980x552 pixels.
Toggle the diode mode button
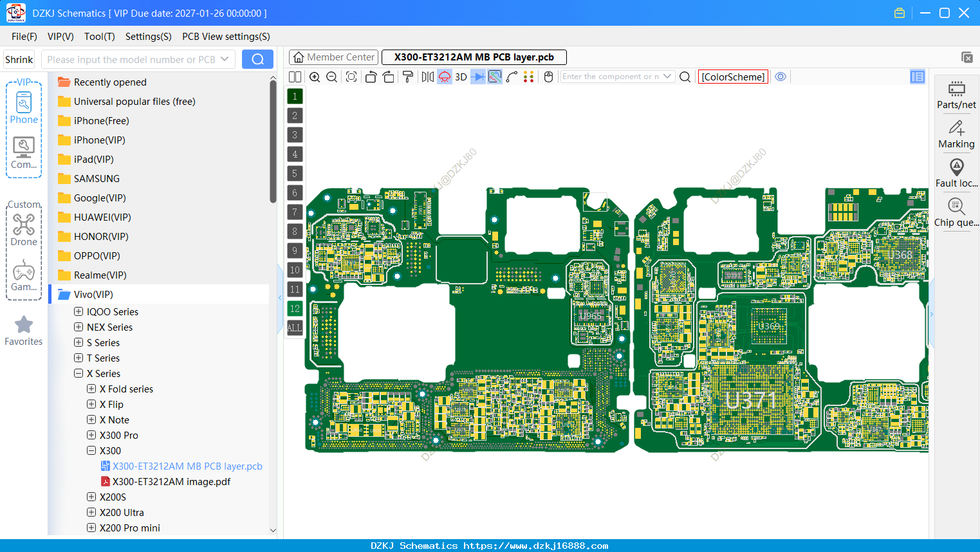(478, 77)
